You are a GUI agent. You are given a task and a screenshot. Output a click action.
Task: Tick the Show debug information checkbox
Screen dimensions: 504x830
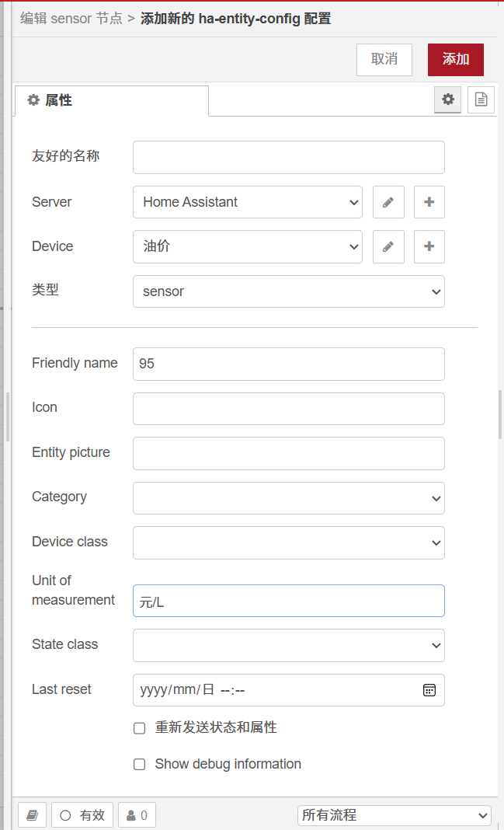pos(140,765)
